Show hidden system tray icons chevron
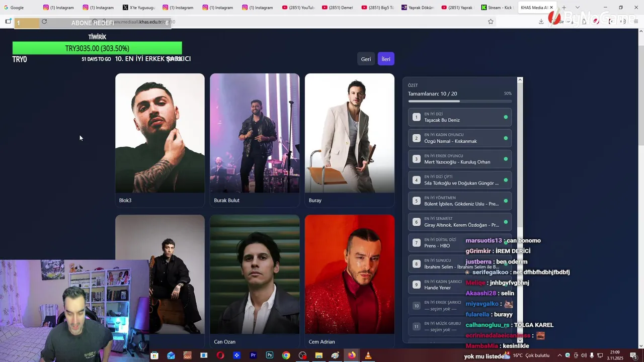This screenshot has width=644, height=362. tap(559, 355)
